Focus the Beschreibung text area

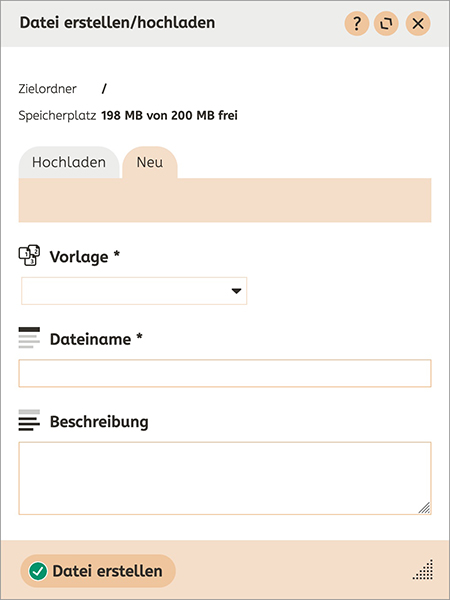click(225, 478)
